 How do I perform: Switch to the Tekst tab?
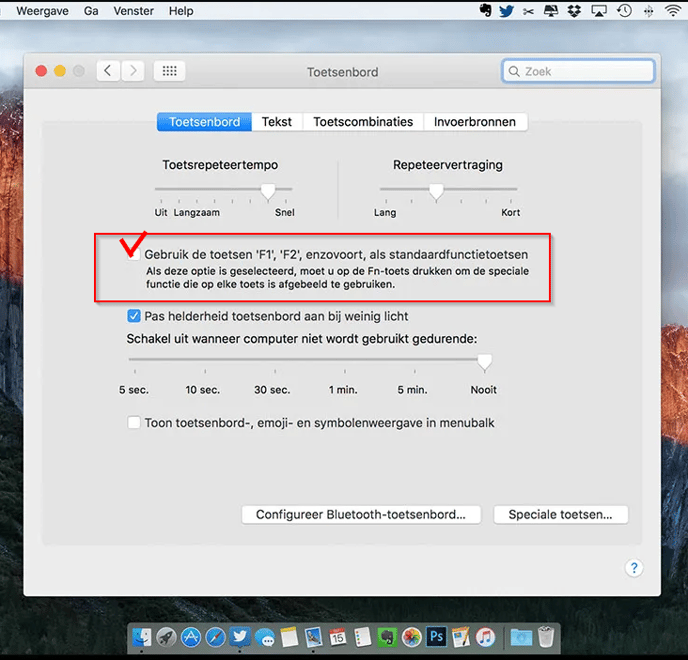click(x=277, y=122)
